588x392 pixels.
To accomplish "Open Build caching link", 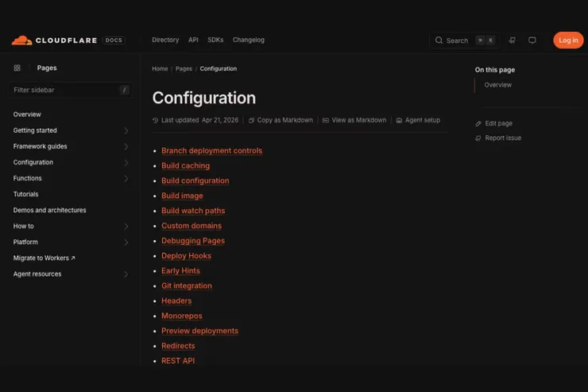I will (186, 166).
